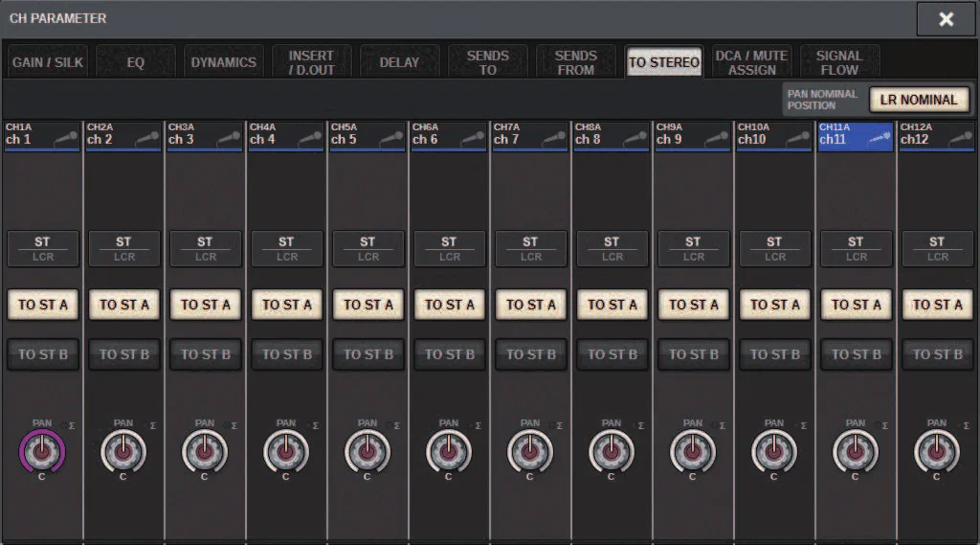Image resolution: width=980 pixels, height=545 pixels.
Task: Select the ch 4 PAN knob
Action: click(285, 451)
